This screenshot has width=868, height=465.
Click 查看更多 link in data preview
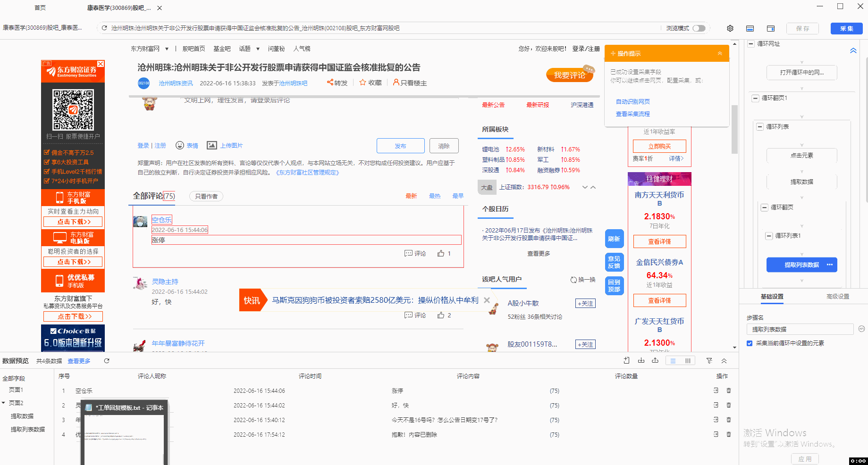tap(79, 361)
